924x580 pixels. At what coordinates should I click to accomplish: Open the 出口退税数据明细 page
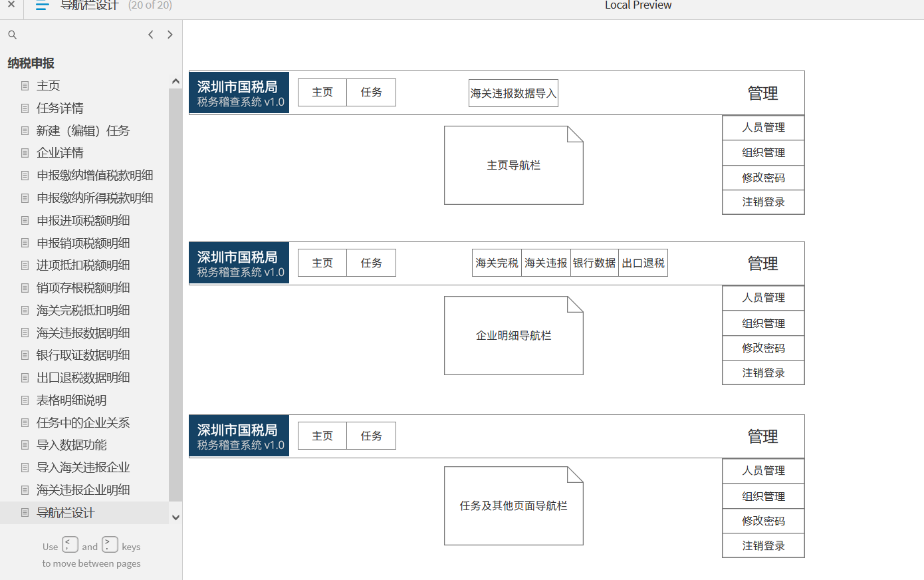83,378
